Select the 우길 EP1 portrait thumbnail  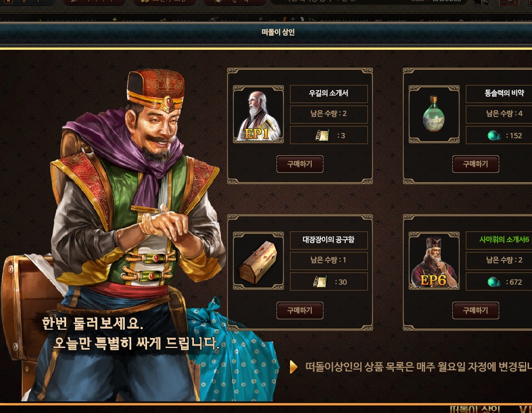tap(258, 114)
